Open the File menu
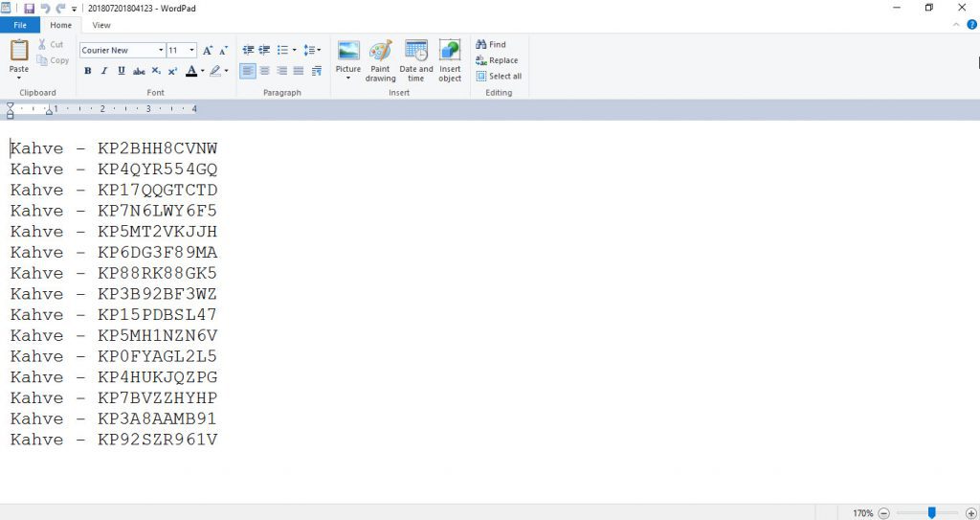Viewport: 980px width, 520px height. pos(20,25)
